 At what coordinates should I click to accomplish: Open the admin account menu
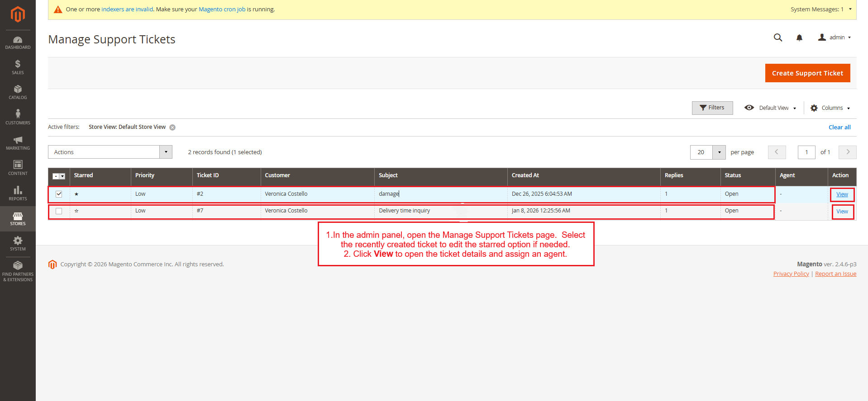[834, 38]
